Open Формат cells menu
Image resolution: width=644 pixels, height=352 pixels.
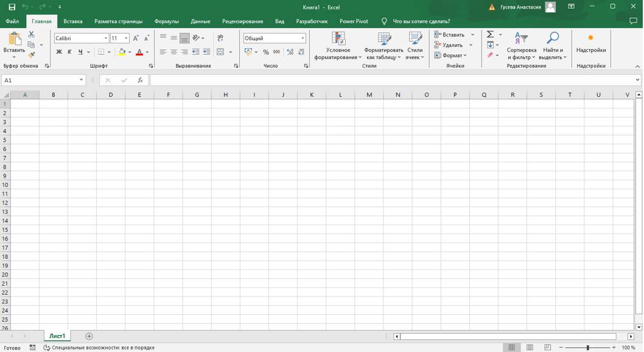450,55
